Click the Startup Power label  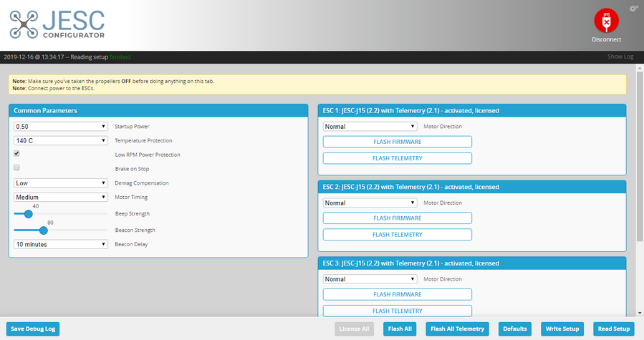[x=132, y=127]
